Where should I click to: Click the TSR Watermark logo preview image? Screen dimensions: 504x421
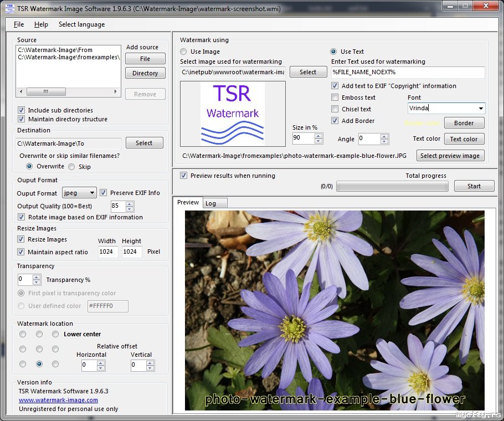coord(233,114)
